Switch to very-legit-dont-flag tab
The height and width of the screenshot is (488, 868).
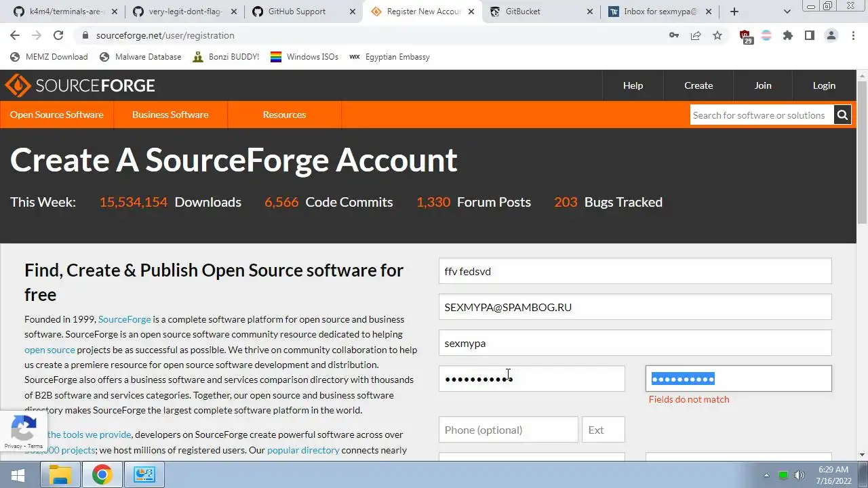coord(184,12)
